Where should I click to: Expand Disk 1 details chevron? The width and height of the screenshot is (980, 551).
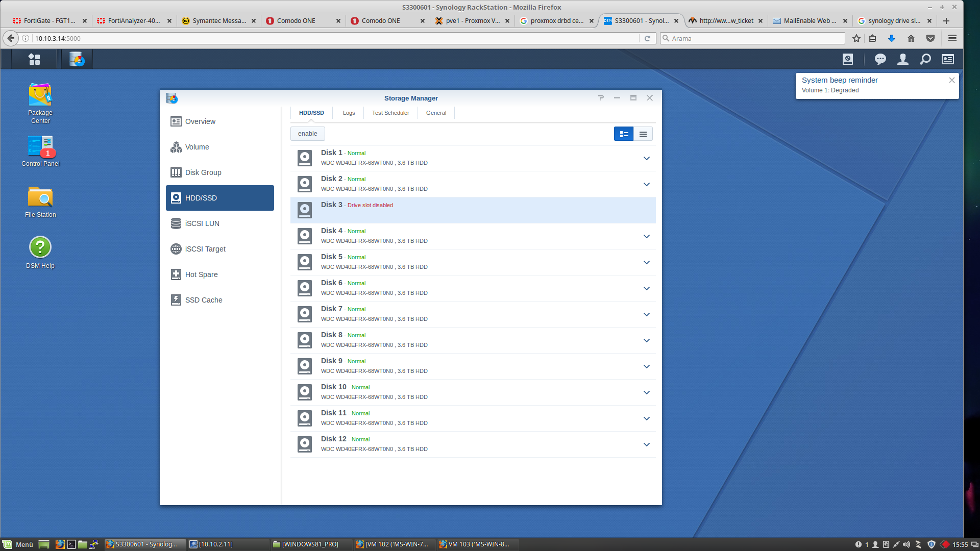tap(646, 158)
